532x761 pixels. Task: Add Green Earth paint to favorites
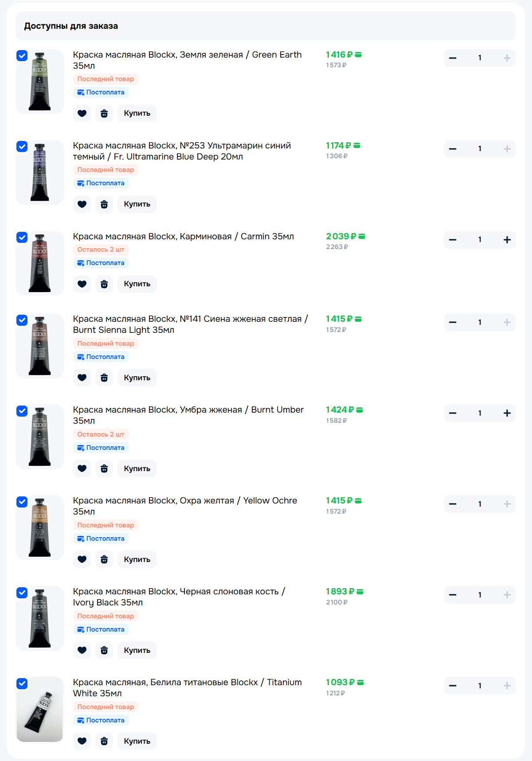[82, 113]
